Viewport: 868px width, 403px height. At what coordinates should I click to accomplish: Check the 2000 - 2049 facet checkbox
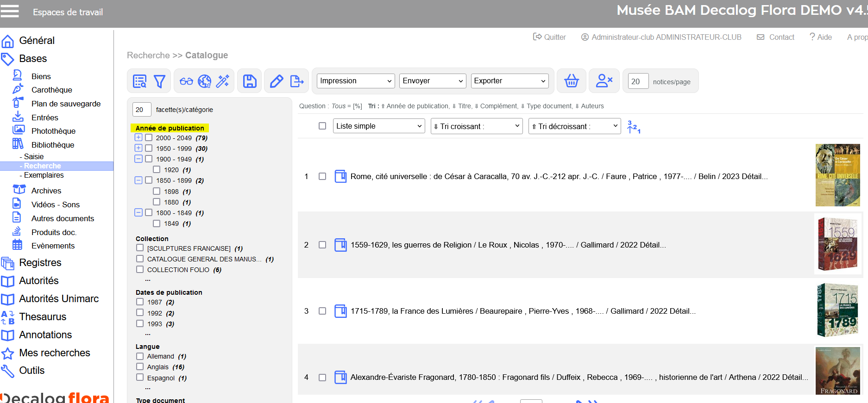[149, 137]
